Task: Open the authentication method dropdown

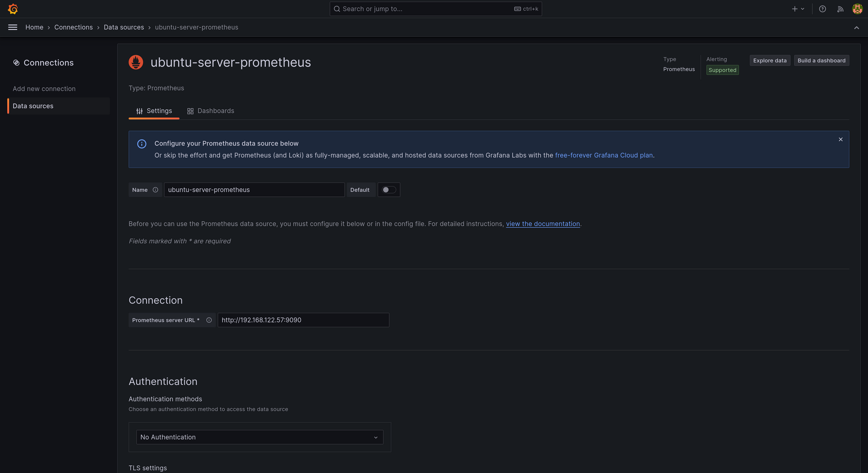Action: coord(259,437)
